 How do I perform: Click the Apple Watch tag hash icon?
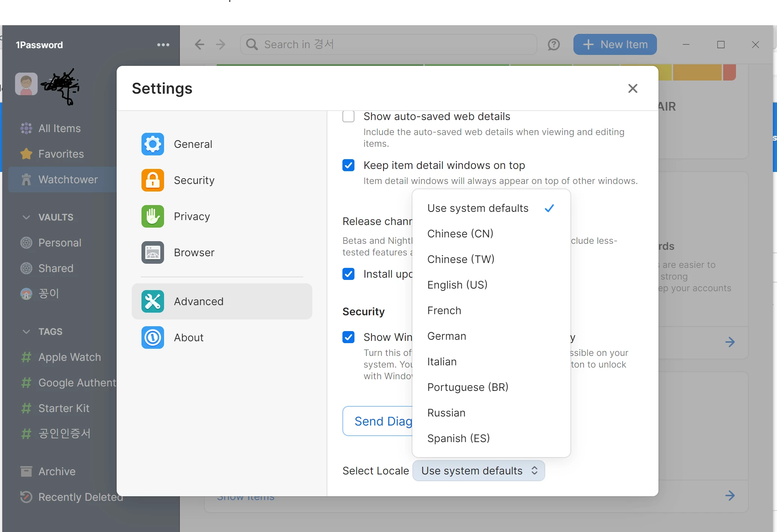pyautogui.click(x=26, y=357)
